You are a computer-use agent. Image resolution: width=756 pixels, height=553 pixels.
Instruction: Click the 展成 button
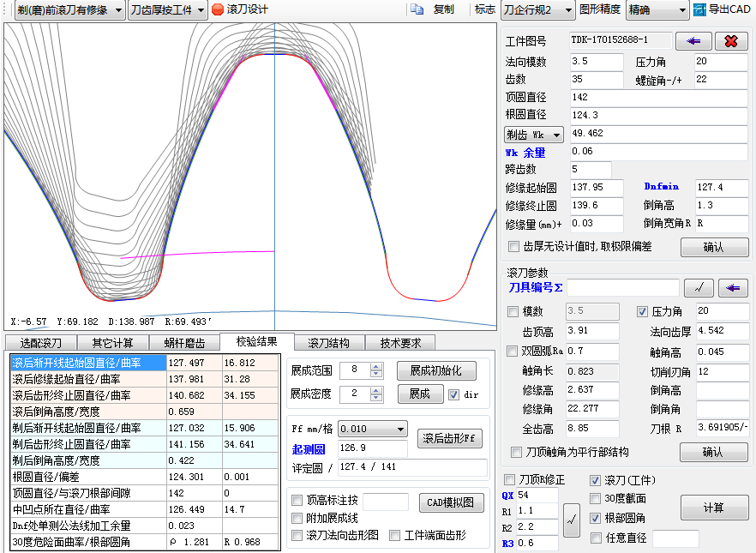[419, 394]
